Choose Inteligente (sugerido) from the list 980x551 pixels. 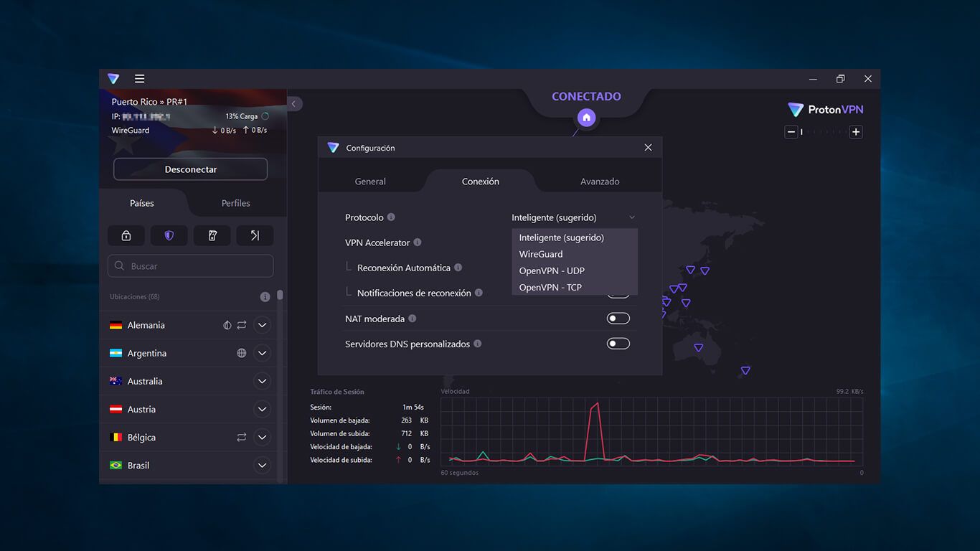(575, 237)
